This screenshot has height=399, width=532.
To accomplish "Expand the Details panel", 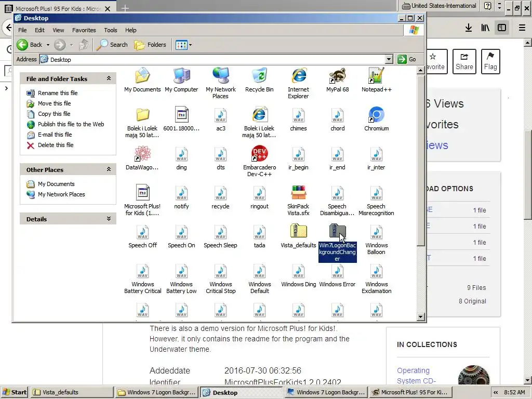I will click(x=109, y=219).
